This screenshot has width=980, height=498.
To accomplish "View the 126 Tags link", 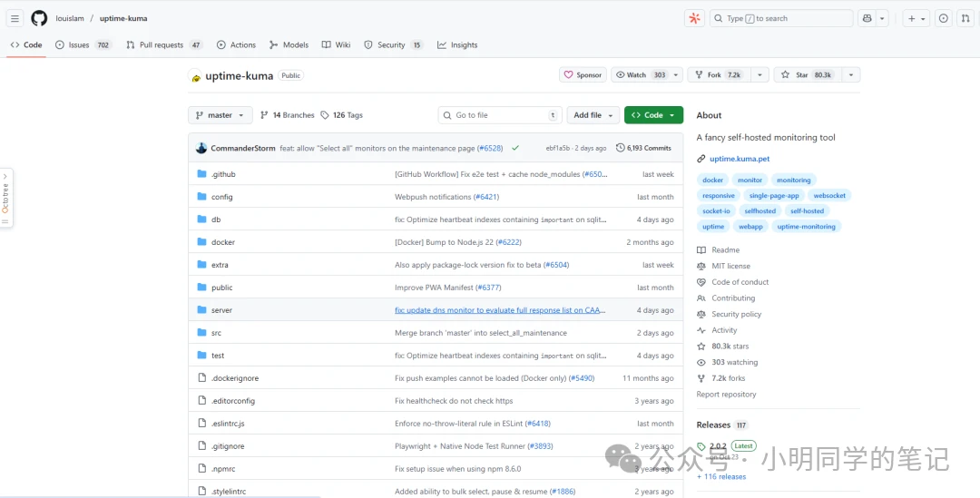I will point(341,115).
